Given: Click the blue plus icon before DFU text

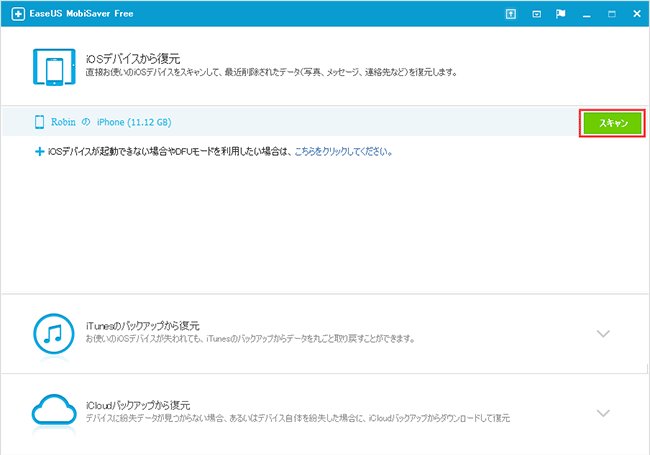Looking at the screenshot, I should [39, 152].
